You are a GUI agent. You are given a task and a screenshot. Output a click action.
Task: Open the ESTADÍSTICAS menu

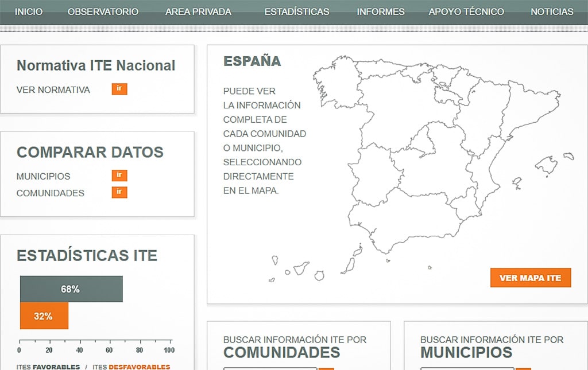[297, 11]
